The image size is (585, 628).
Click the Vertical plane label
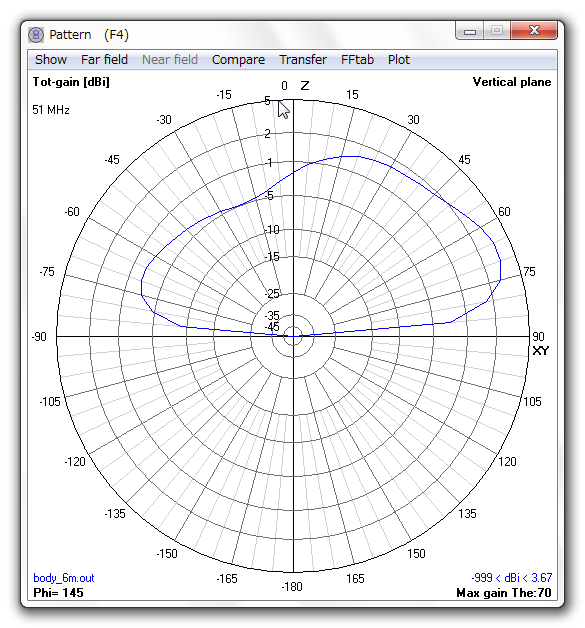click(x=512, y=82)
